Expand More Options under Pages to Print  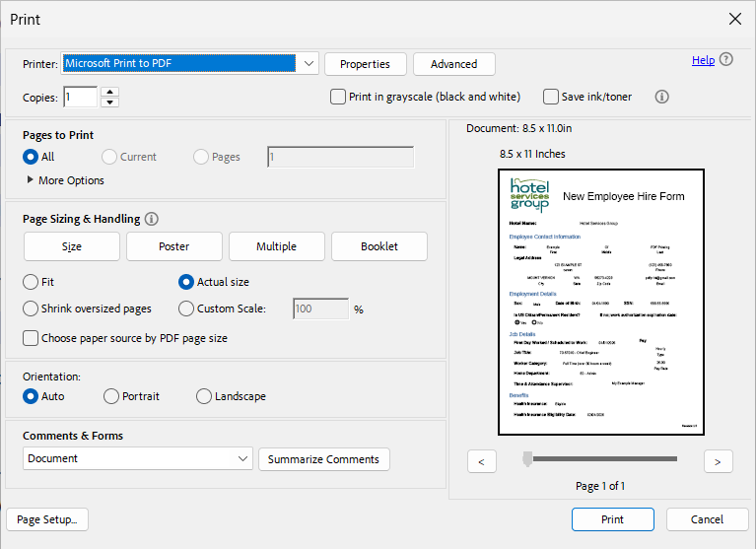pyautogui.click(x=65, y=180)
